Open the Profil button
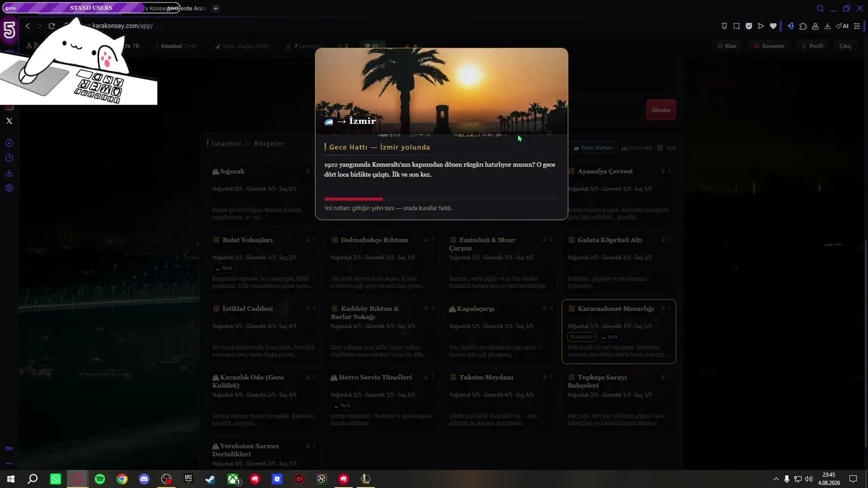The width and height of the screenshot is (868, 488). 812,46
